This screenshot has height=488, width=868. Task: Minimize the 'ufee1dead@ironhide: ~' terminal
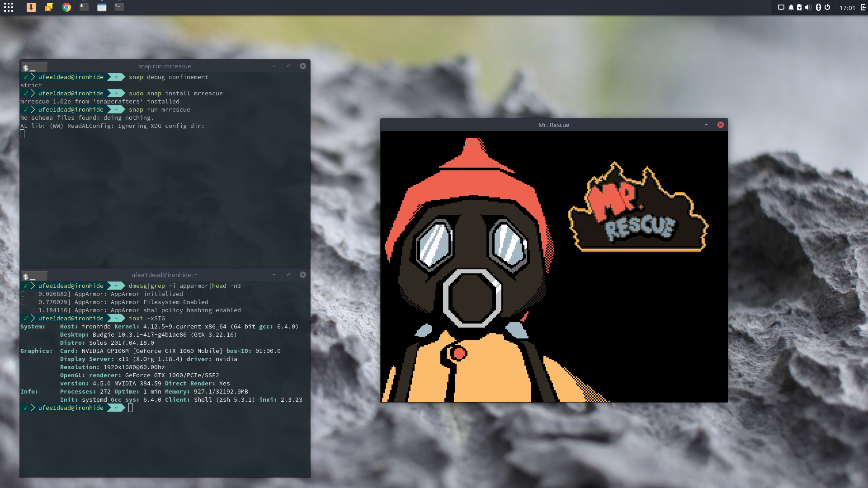(274, 275)
